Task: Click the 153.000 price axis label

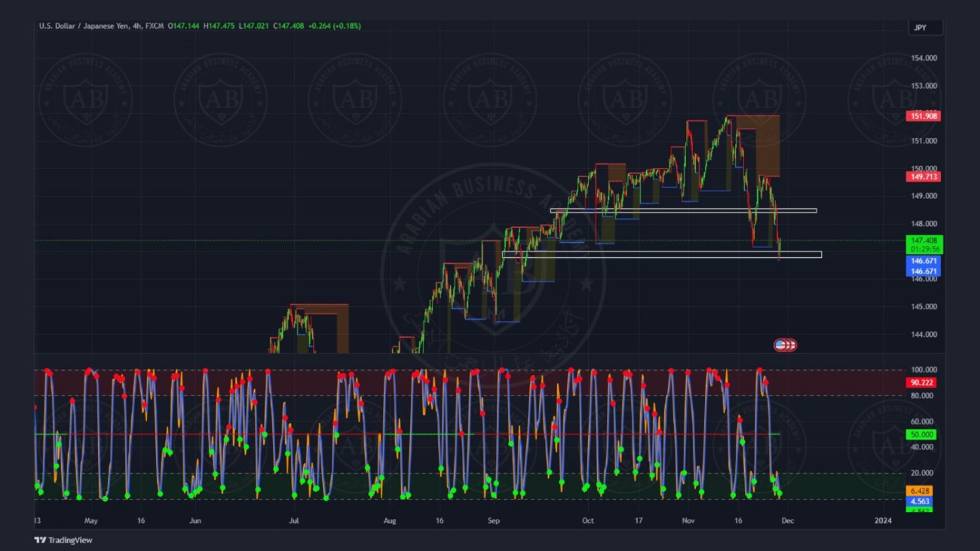Action: pyautogui.click(x=924, y=86)
